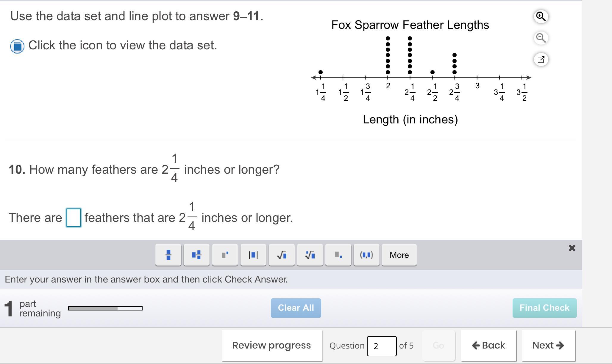Insert an exponent template
This screenshot has width=612, height=364.
[x=225, y=255]
